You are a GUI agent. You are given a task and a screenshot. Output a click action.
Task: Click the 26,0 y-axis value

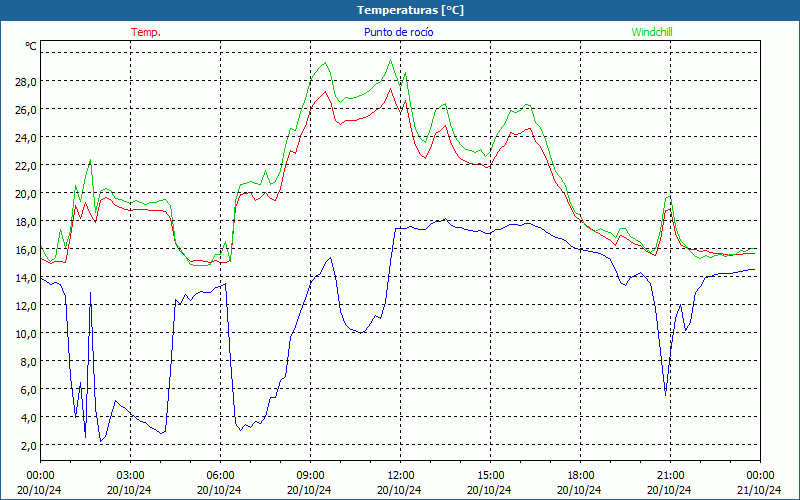tap(26, 110)
